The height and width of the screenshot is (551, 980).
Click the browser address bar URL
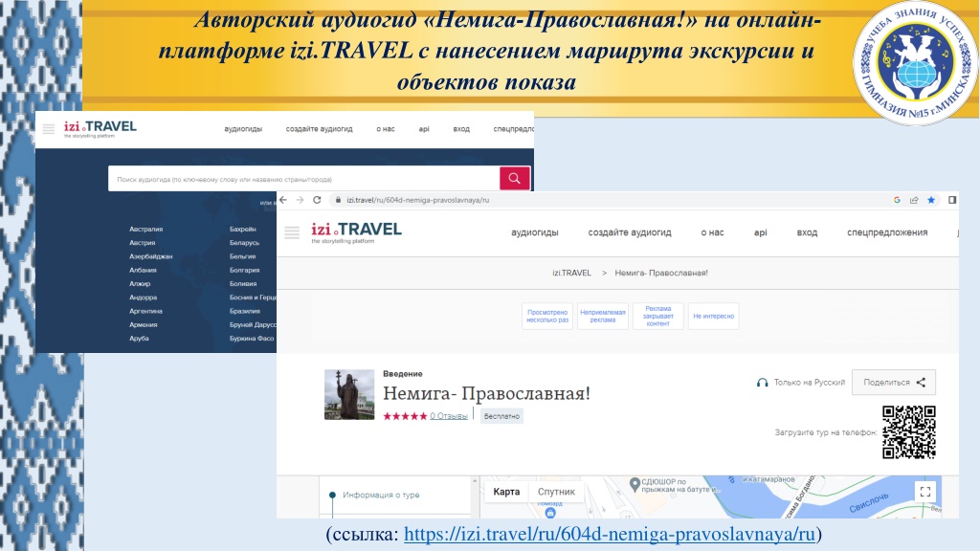[x=417, y=200]
